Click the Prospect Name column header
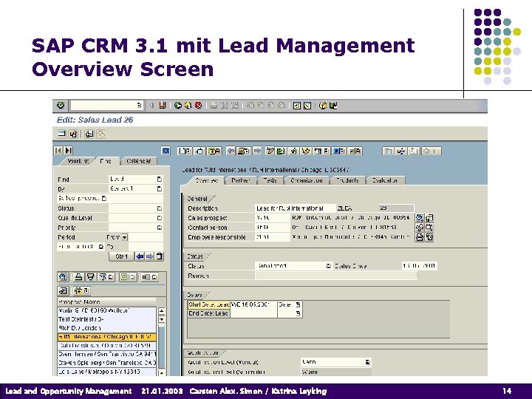Image resolution: width=532 pixels, height=399 pixels. 106,302
